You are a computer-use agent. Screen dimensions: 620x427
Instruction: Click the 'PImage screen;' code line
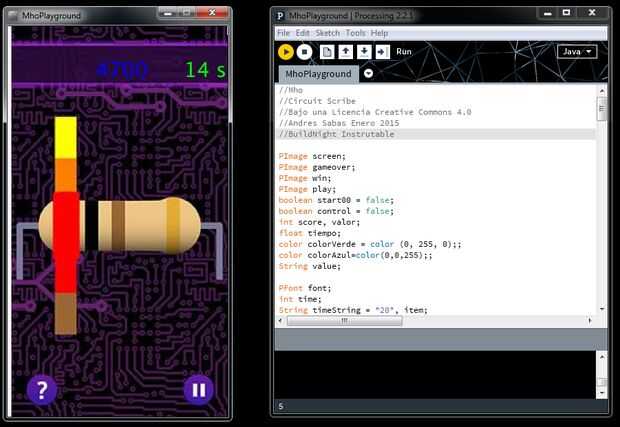[x=312, y=156]
